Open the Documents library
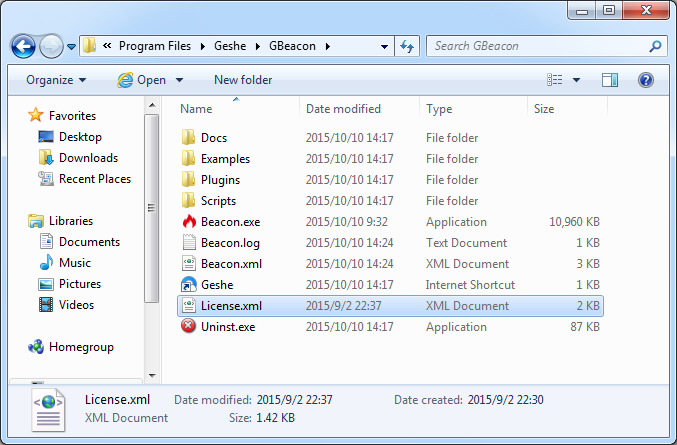677x445 pixels. point(89,242)
